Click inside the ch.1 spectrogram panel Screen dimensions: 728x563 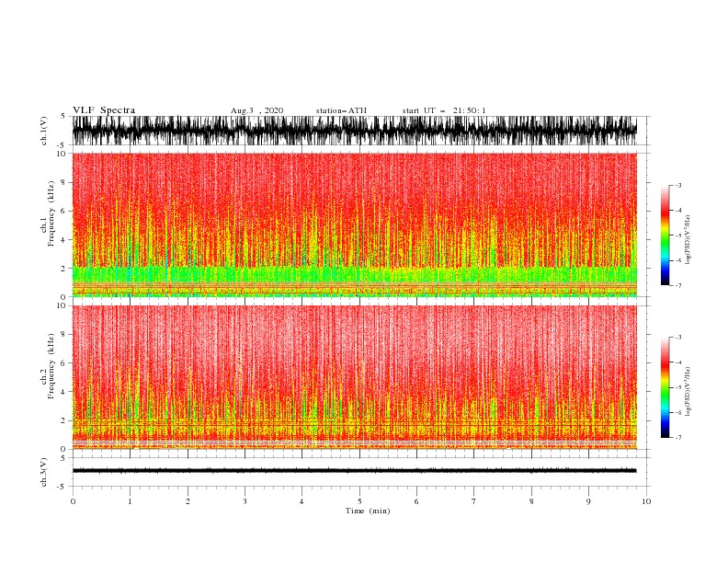click(x=355, y=224)
